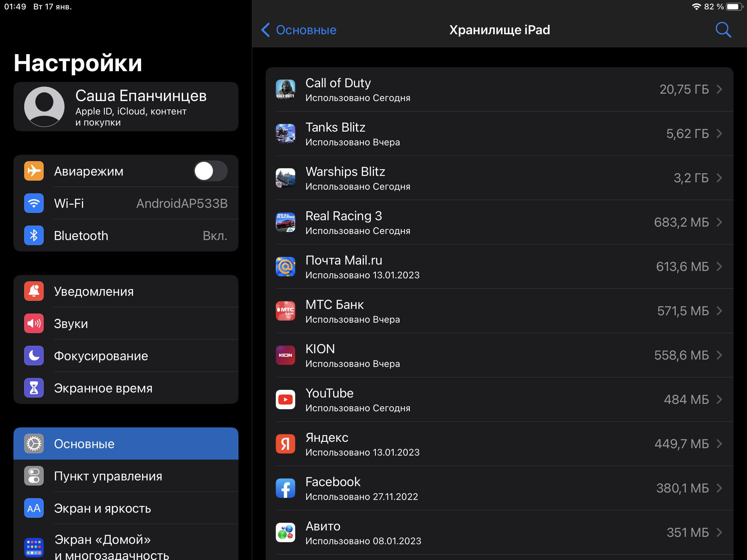The height and width of the screenshot is (560, 747).
Task: Tap the YouTube app icon
Action: pos(285,400)
